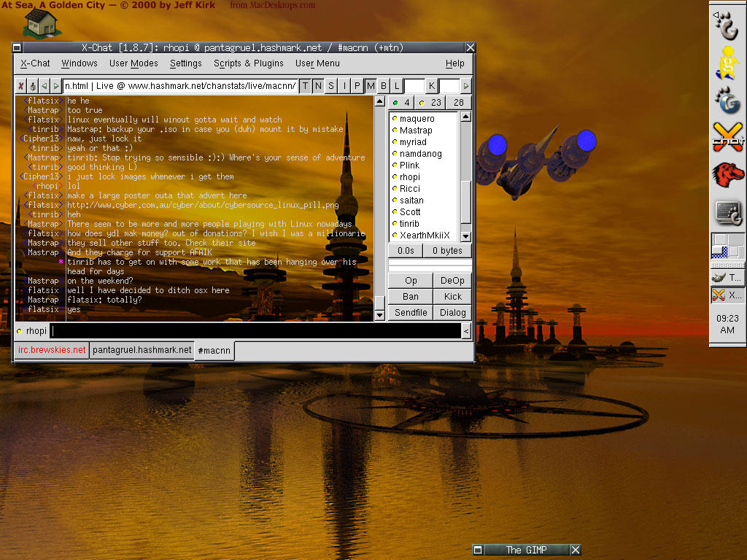Launch the yellow 'g' figure panel icon
The image size is (747, 560).
coord(727,63)
